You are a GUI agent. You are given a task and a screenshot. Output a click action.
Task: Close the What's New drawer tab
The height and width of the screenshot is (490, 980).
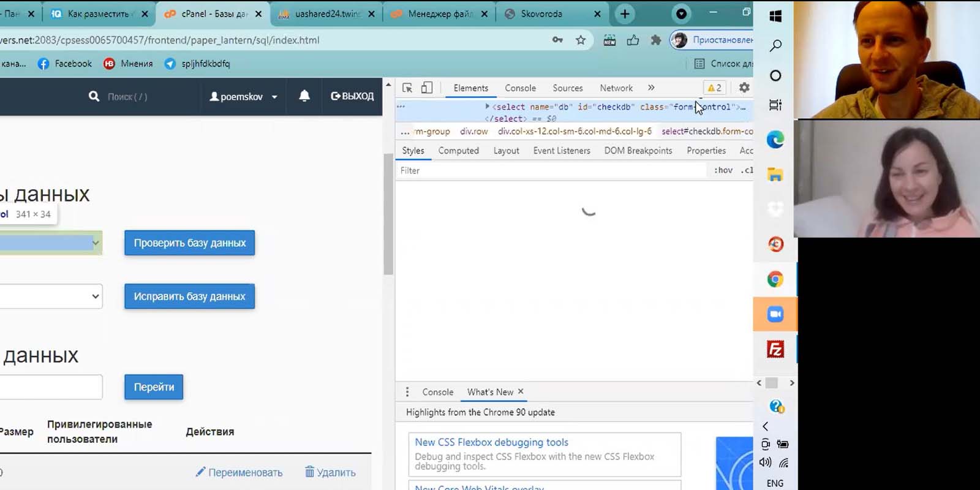tap(521, 391)
